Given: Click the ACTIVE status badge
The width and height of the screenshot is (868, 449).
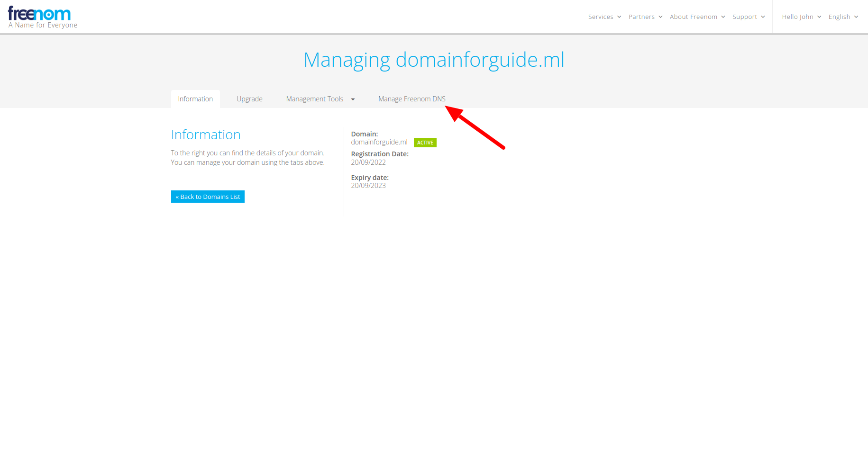Looking at the screenshot, I should click(425, 143).
